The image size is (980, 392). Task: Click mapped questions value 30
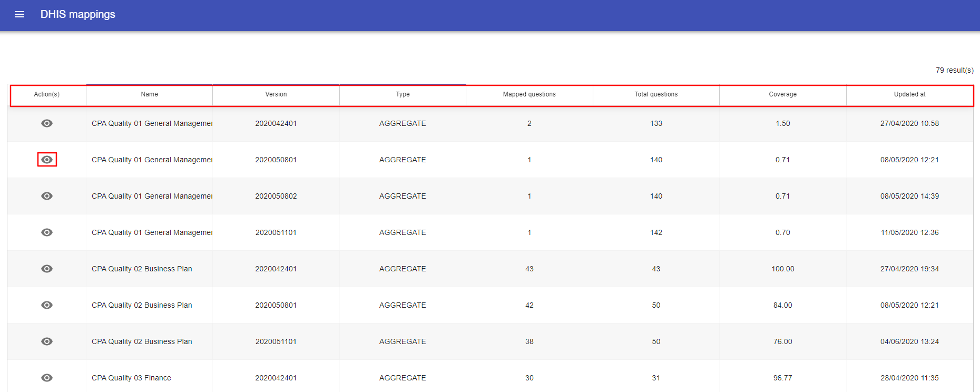pyautogui.click(x=530, y=378)
